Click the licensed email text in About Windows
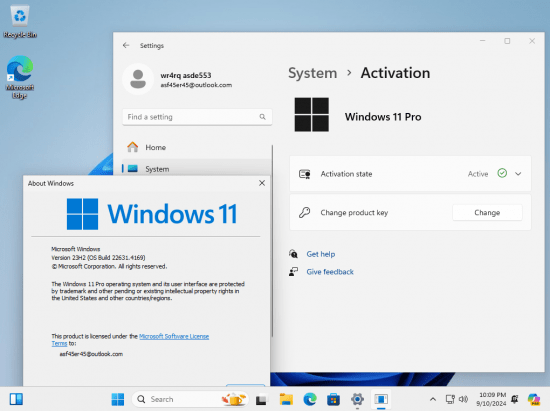 click(x=91, y=354)
